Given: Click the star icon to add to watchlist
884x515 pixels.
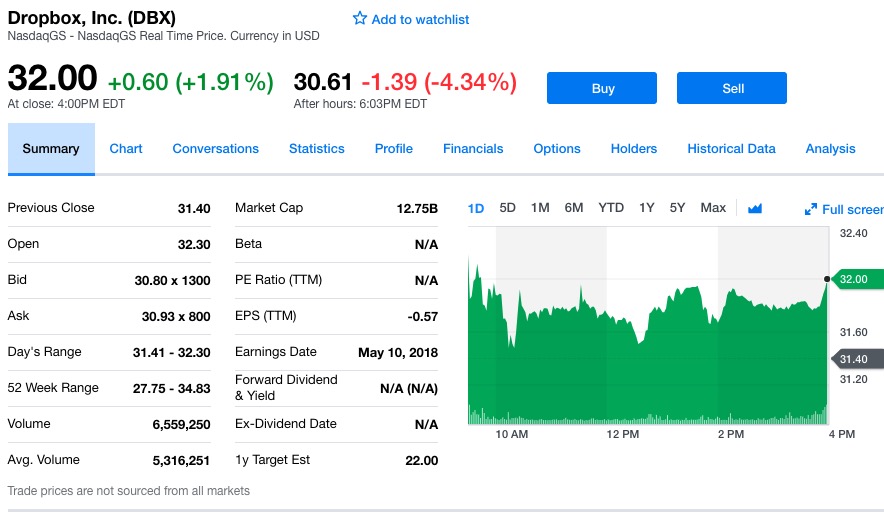Looking at the screenshot, I should pyautogui.click(x=360, y=19).
